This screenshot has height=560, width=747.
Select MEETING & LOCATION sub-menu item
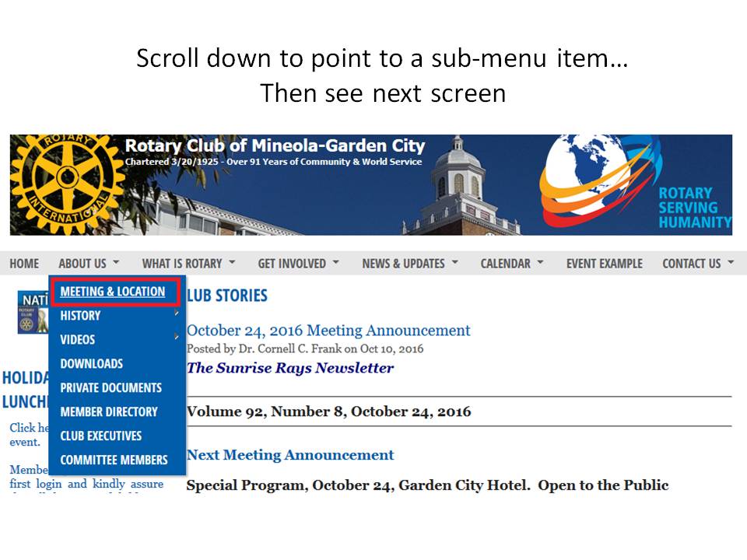[113, 292]
